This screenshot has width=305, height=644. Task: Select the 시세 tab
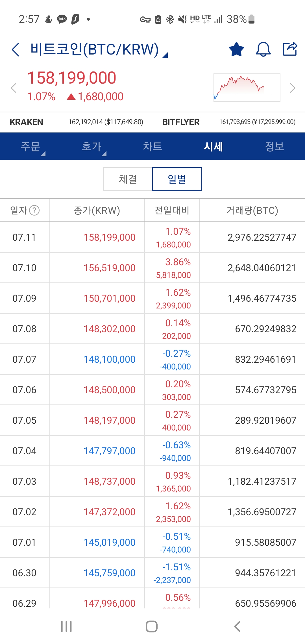tap(213, 147)
